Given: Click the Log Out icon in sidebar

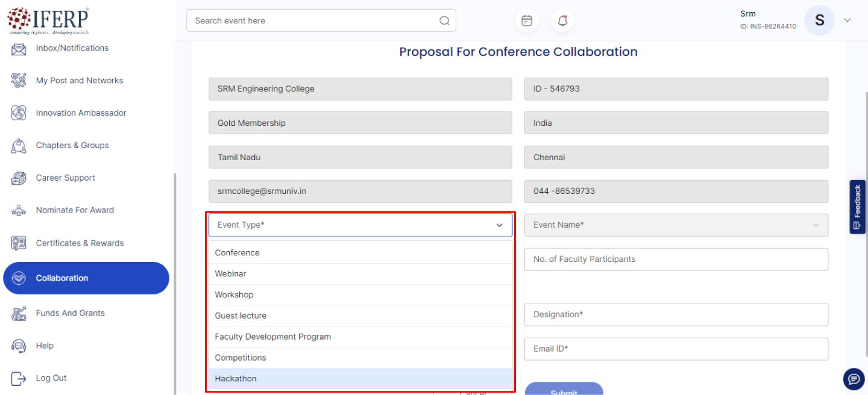Looking at the screenshot, I should click(19, 378).
